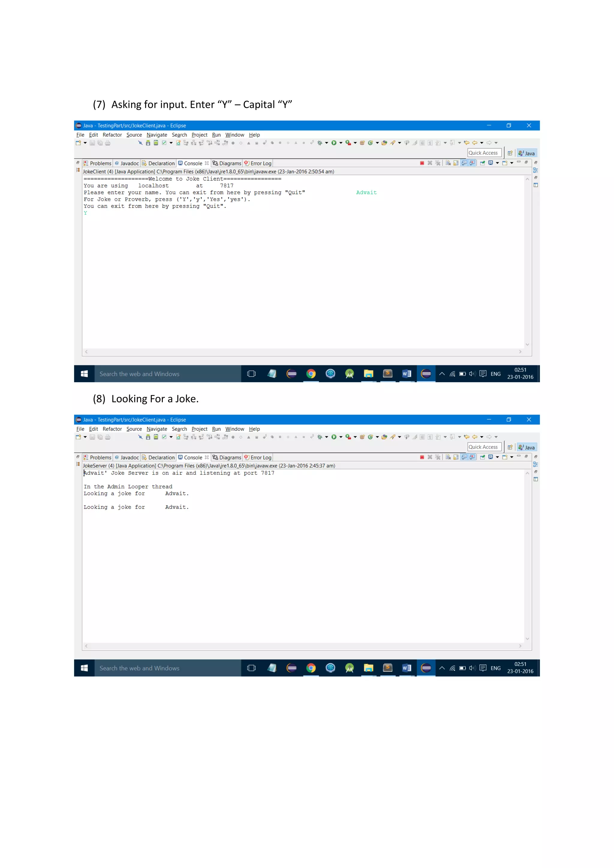Image resolution: width=614 pixels, height=868 pixels.
Task: Pin the JokeClient console view
Action: 482,163
